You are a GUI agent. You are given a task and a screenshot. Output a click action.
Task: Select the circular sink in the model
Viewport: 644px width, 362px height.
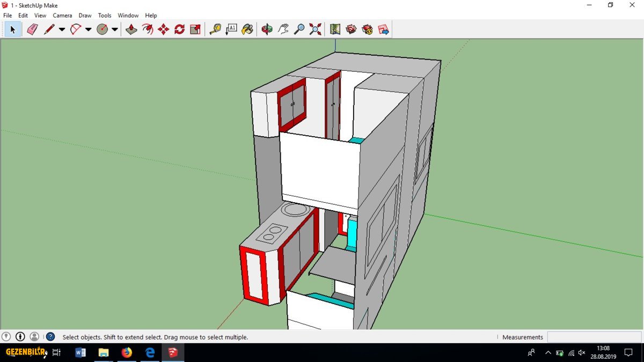(296, 210)
